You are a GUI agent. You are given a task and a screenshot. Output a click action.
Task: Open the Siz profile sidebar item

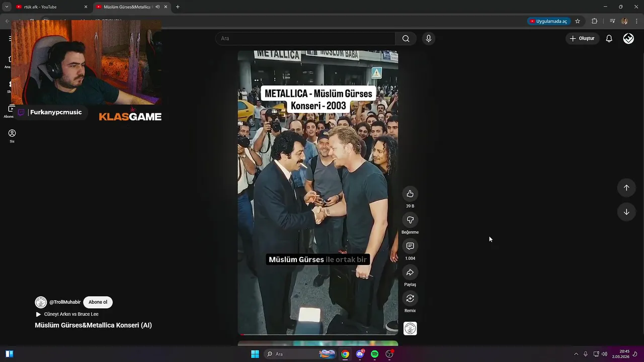(x=12, y=136)
